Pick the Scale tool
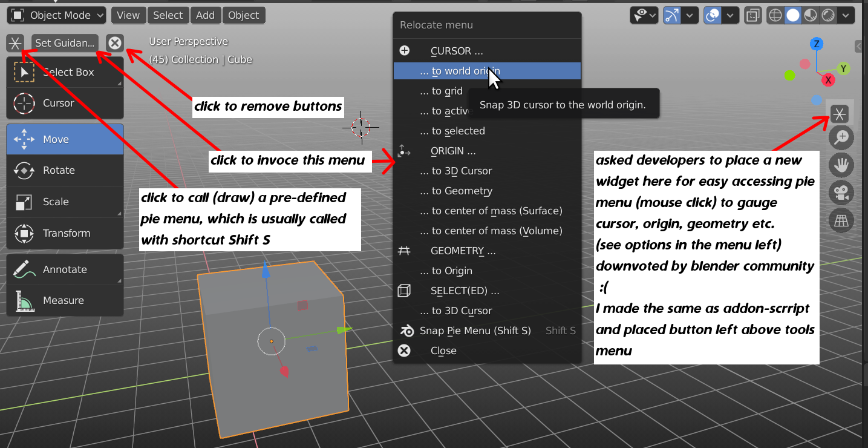Image resolution: width=868 pixels, height=448 pixels. pyautogui.click(x=65, y=202)
